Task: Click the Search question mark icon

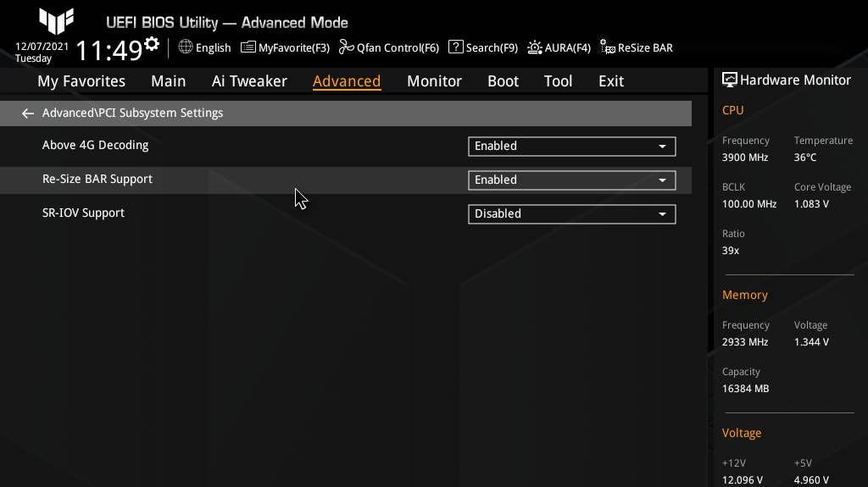Action: (456, 47)
